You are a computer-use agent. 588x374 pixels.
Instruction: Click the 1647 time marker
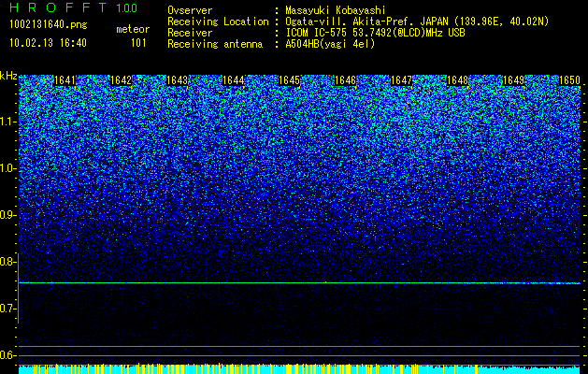[401, 80]
